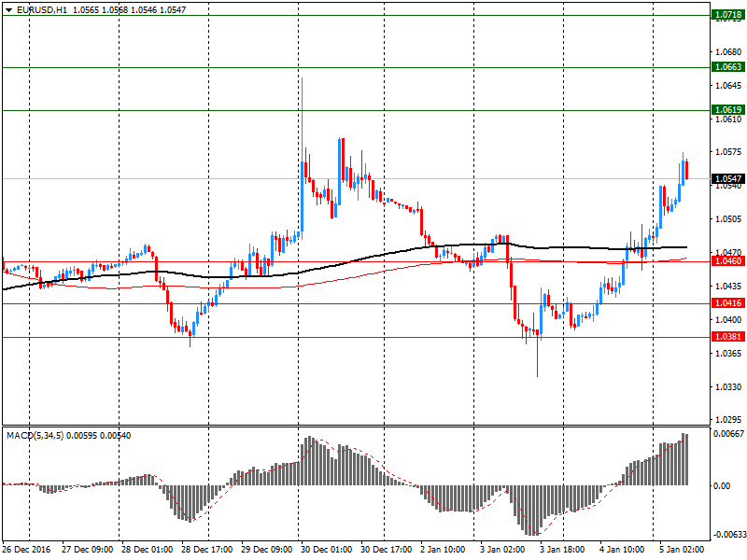Select the 26 Dec 2016 time axis label
This screenshot has height=560, width=747.
click(x=26, y=550)
